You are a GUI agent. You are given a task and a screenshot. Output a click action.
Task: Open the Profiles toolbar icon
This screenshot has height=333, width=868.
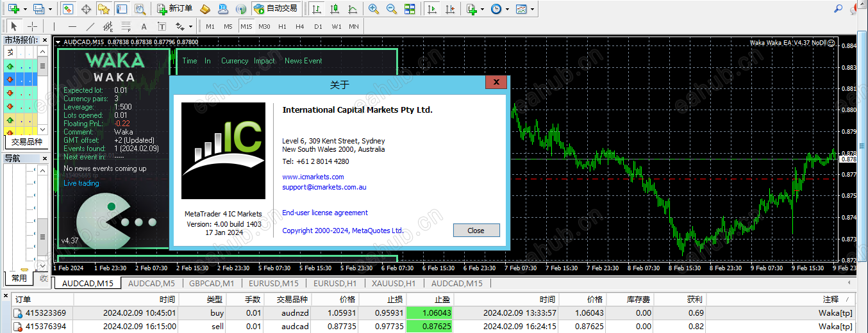click(38, 9)
